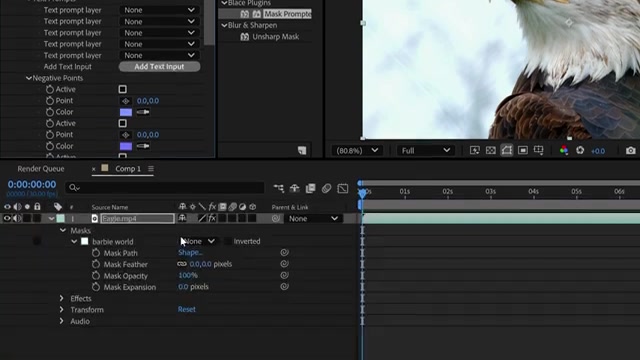The width and height of the screenshot is (640, 360).
Task: Click stopwatch next to Mask Feather
Action: coord(96,264)
